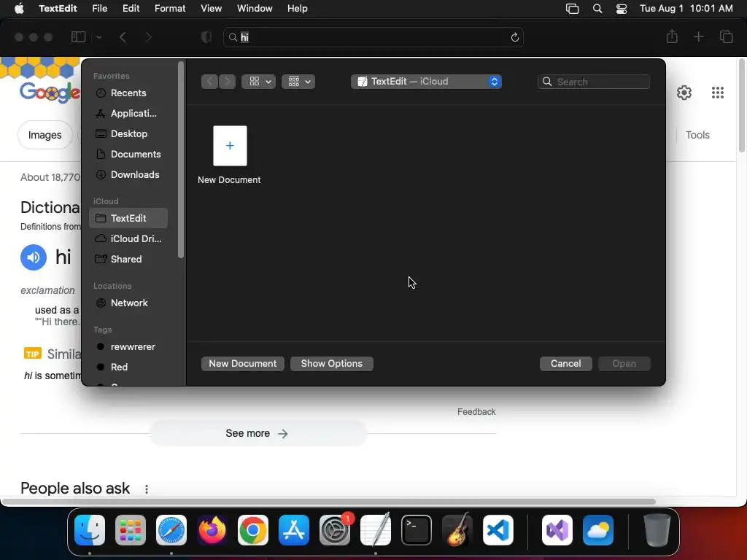Open People also ask options
747x560 pixels.
point(146,489)
